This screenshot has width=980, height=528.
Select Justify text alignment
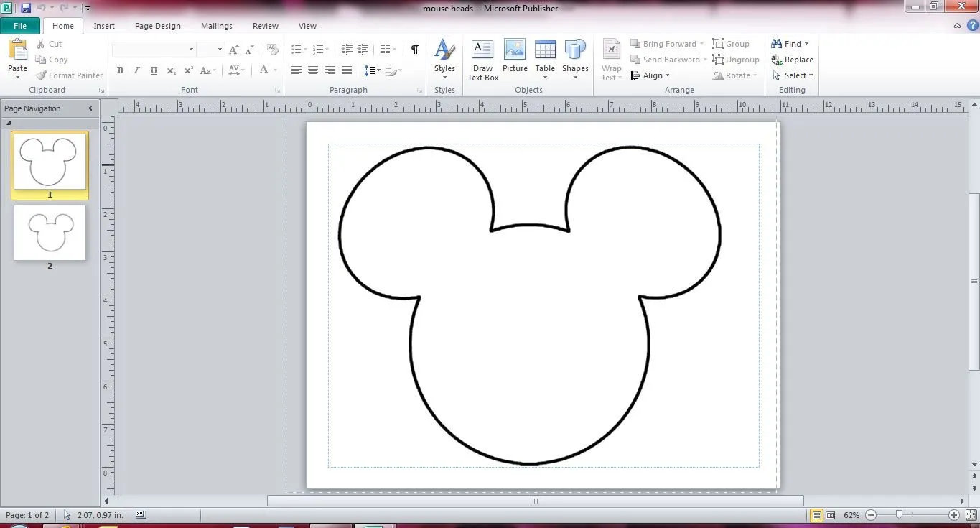(x=347, y=70)
